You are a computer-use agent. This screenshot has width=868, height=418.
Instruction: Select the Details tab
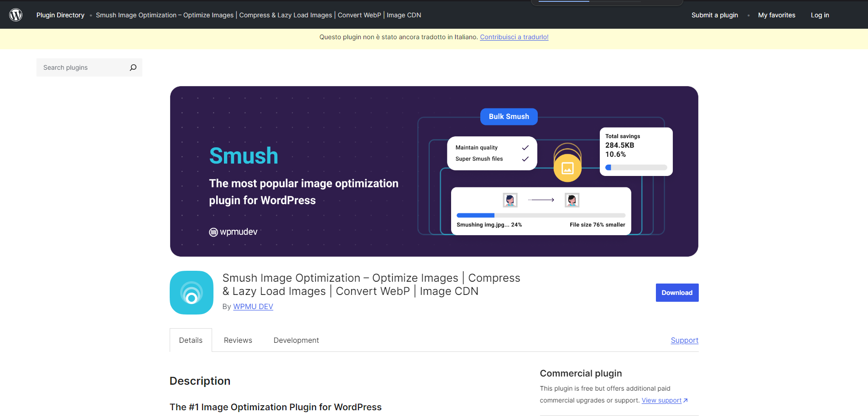point(190,340)
